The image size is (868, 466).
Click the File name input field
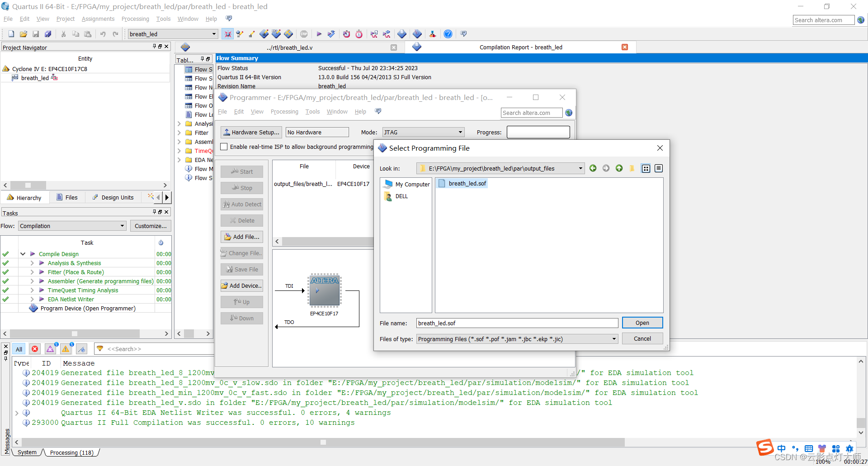(517, 323)
